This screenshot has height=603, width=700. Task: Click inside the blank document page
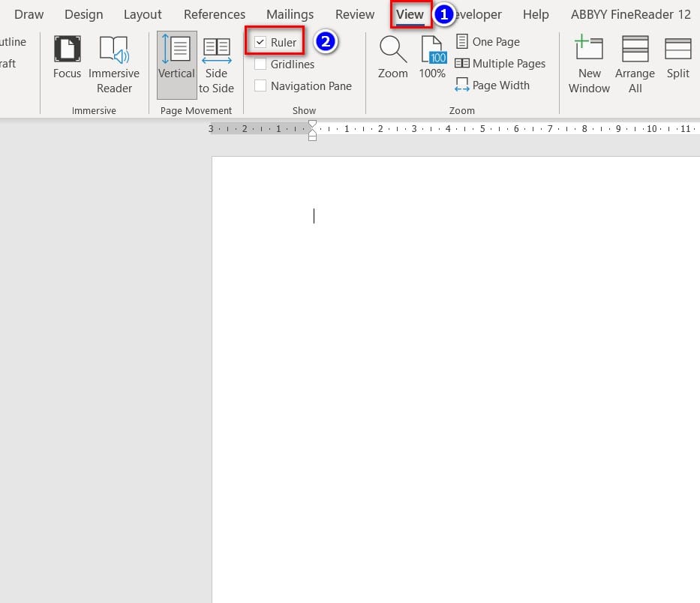[x=455, y=379]
